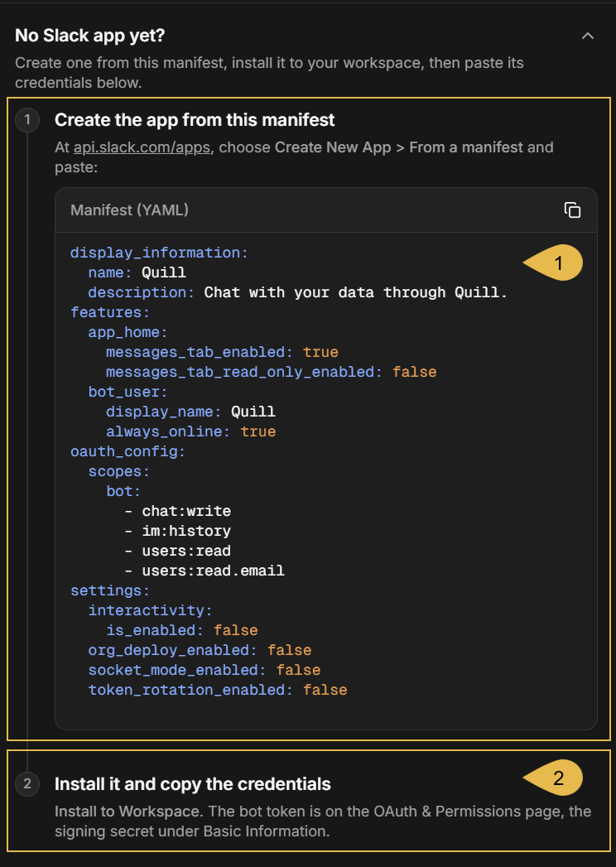The height and width of the screenshot is (867, 616).
Task: Click the 'scopes:' line
Action: click(x=119, y=472)
